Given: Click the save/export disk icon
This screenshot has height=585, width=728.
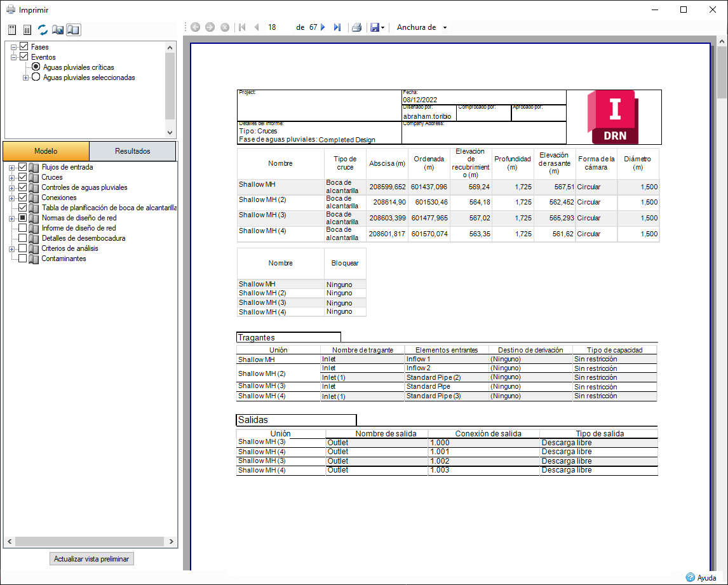Looking at the screenshot, I should tap(375, 27).
